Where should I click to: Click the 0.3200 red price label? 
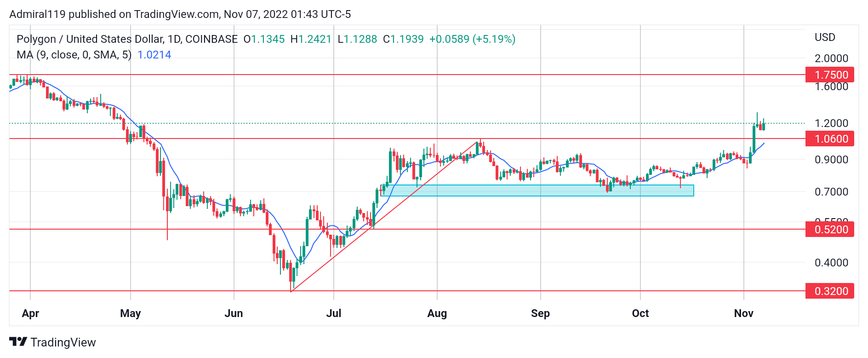pos(831,291)
